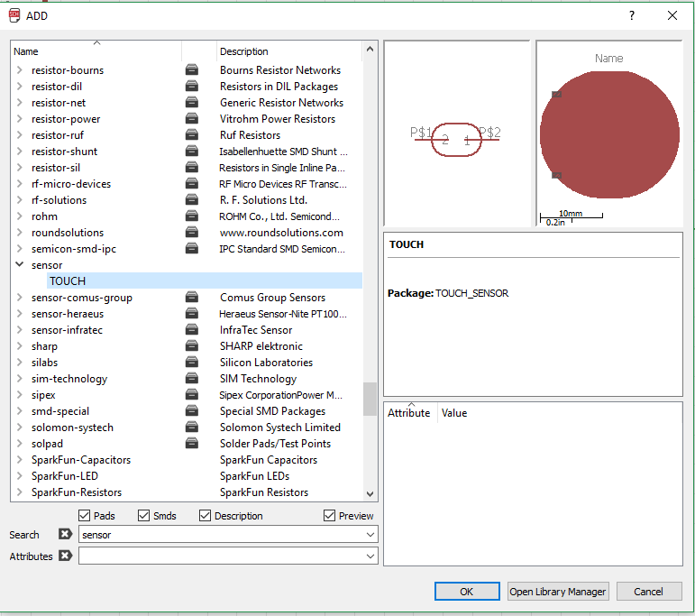Collapse the sensor library node
The image size is (695, 616).
pos(20,264)
